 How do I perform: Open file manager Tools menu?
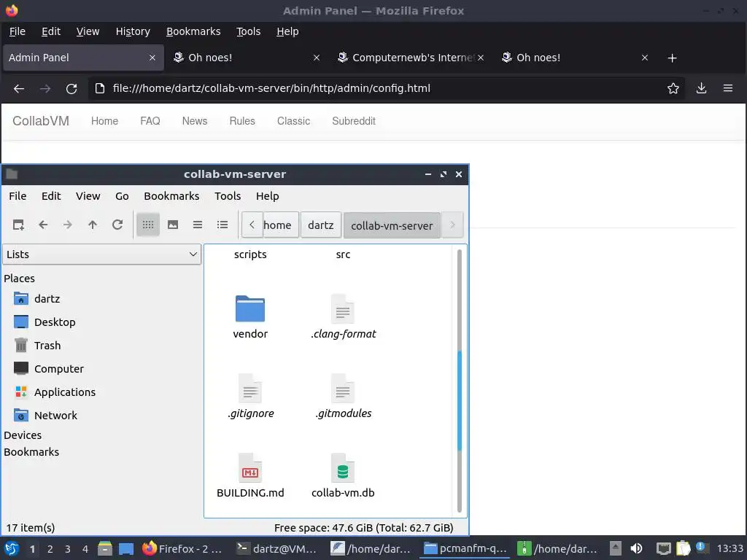[x=228, y=196]
